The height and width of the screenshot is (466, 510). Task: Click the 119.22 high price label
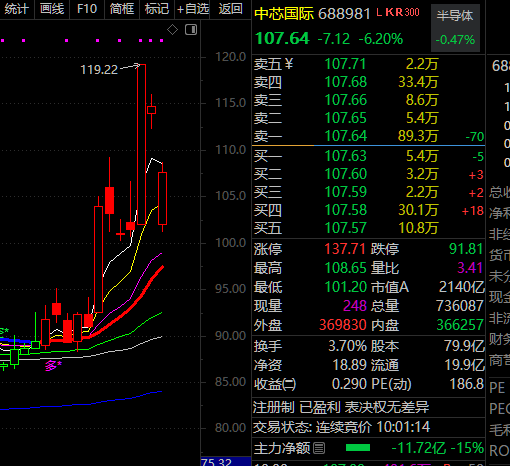tap(99, 70)
